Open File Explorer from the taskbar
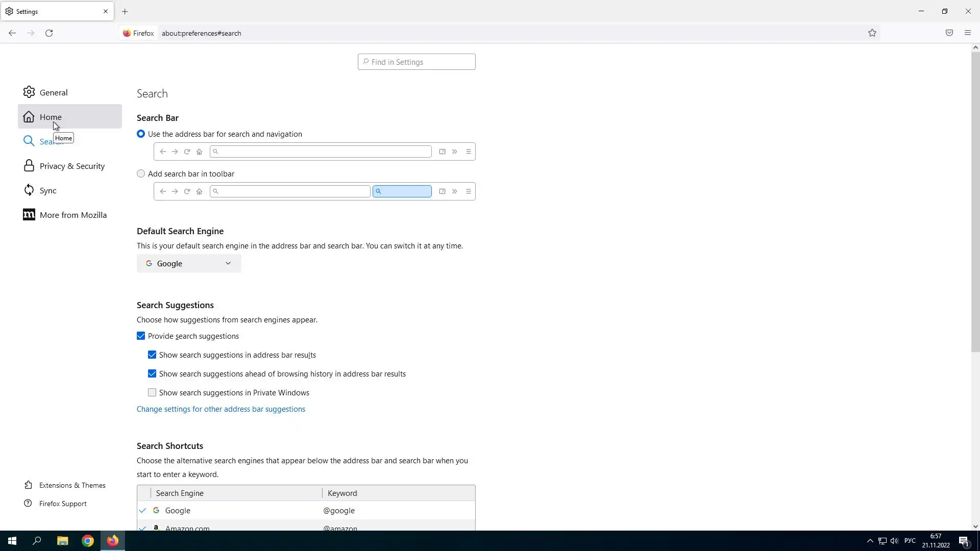 62,541
